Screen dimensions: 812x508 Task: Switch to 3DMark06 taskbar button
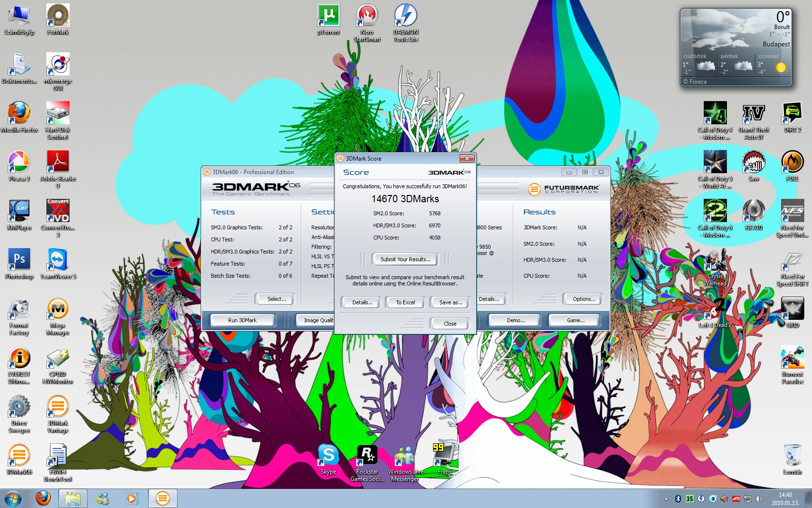click(163, 498)
